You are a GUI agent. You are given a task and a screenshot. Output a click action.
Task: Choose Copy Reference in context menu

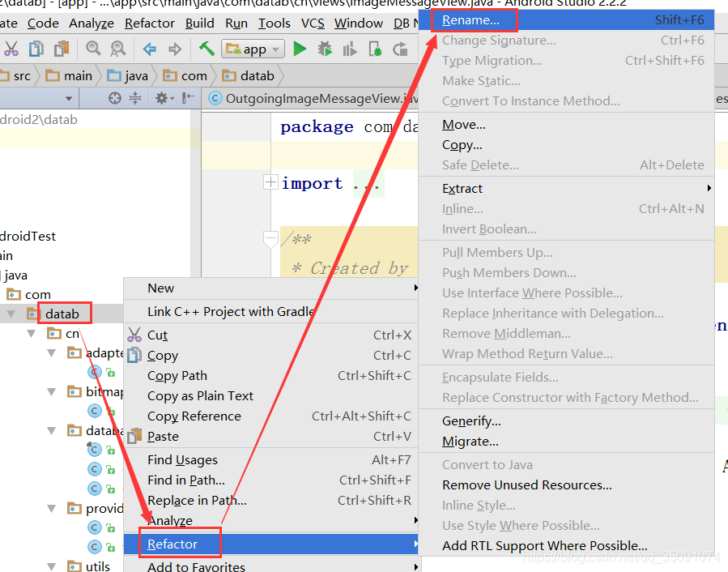[x=271, y=416]
